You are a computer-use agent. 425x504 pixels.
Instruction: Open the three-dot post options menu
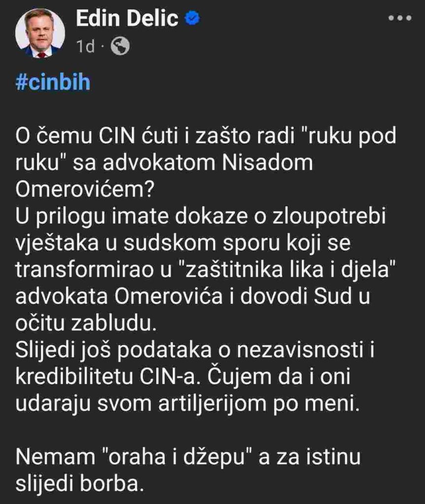[399, 18]
